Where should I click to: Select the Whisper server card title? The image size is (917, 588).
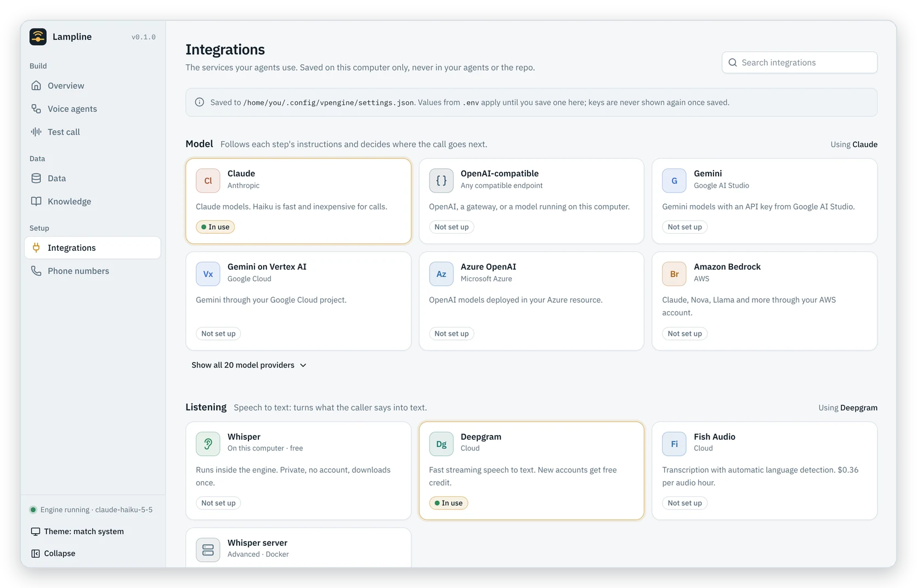[x=257, y=543]
